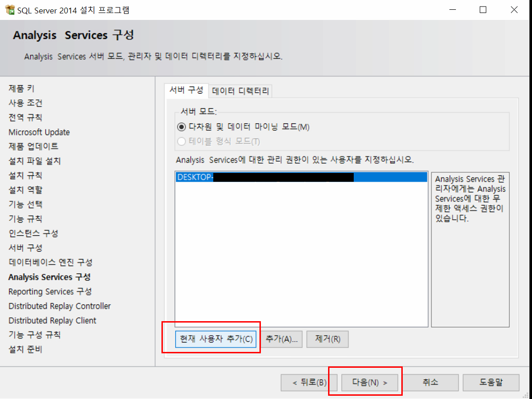Click the Analysis Services 구성 sidebar step
Image resolution: width=532 pixels, height=399 pixels.
(49, 277)
